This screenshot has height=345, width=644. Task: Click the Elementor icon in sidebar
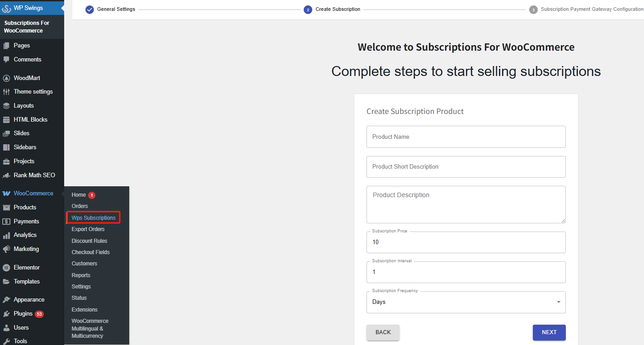(6, 268)
